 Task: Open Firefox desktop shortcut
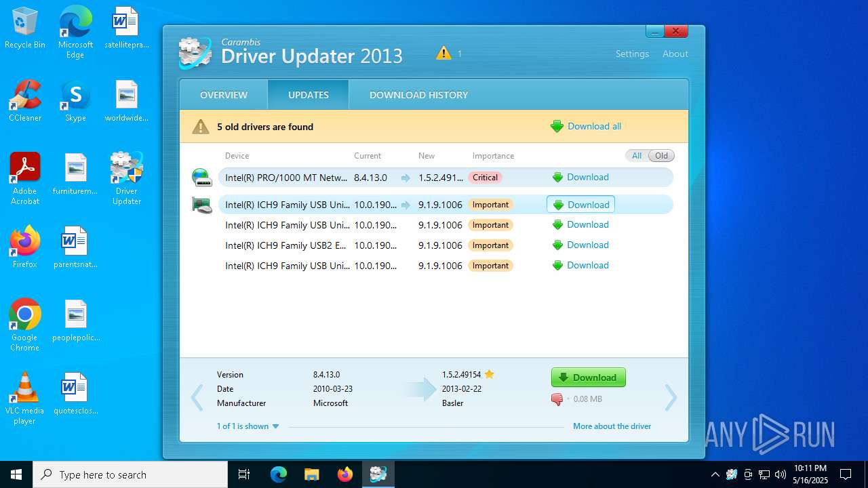25,247
